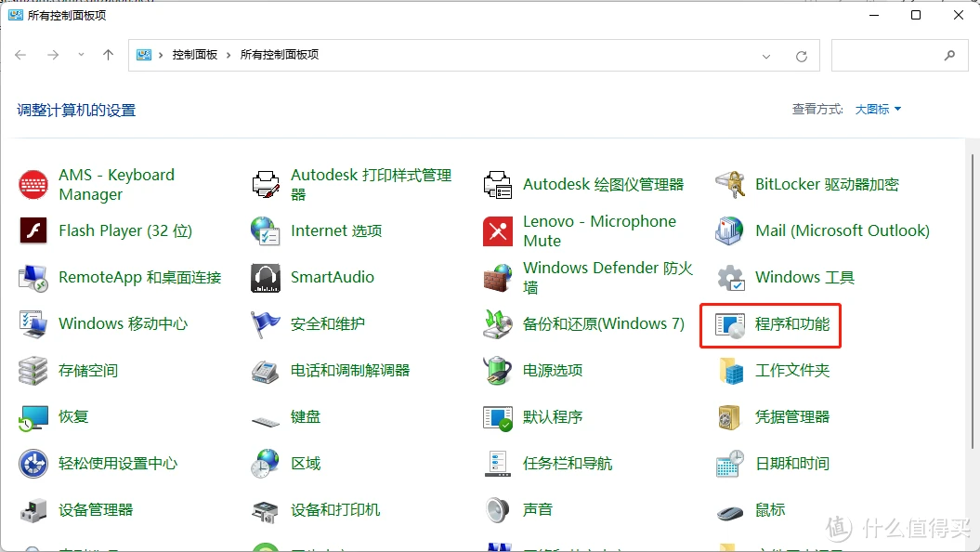Open 轻松使用设置中心 icon
980x552 pixels.
tap(33, 464)
